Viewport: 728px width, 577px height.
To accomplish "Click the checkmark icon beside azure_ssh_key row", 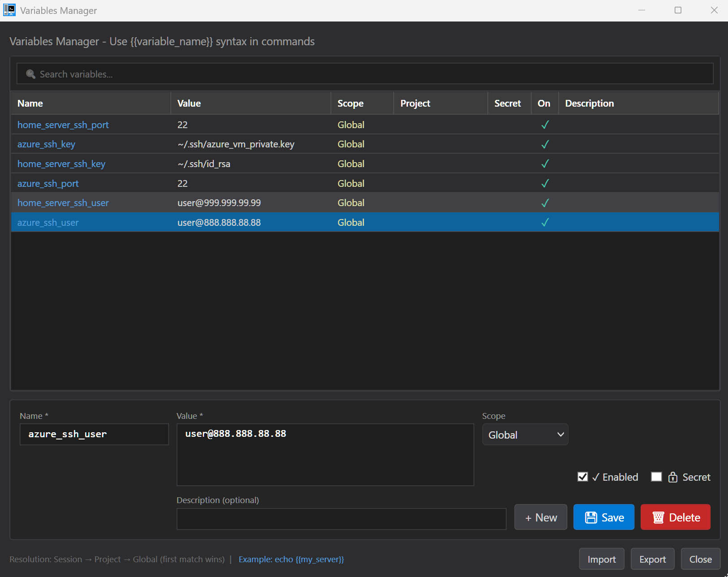I will 545,144.
